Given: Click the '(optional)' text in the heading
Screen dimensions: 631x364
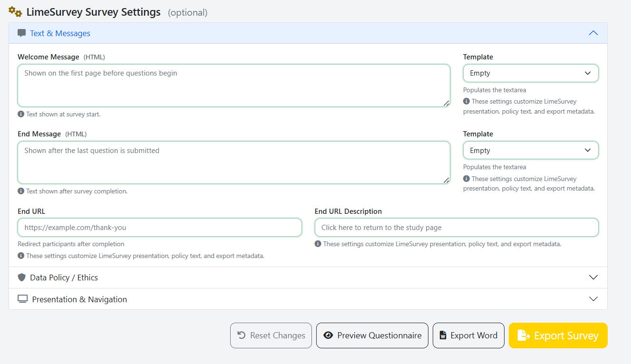Looking at the screenshot, I should tap(188, 13).
